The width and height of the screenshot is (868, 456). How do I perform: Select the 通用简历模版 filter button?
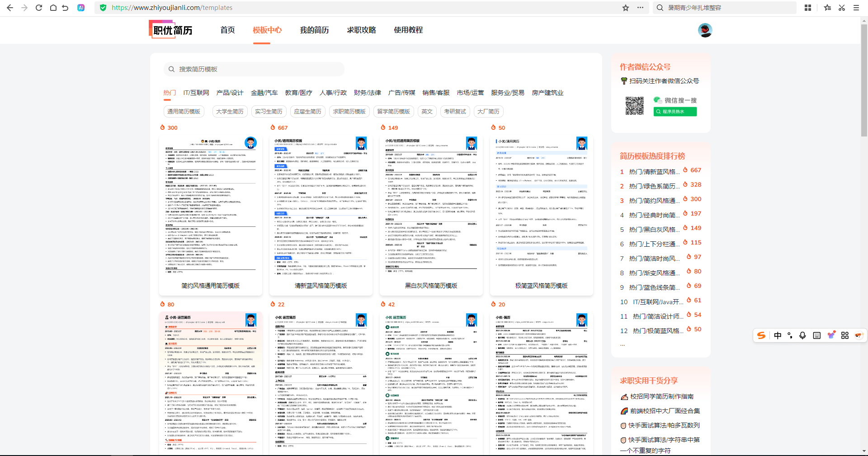(x=184, y=111)
